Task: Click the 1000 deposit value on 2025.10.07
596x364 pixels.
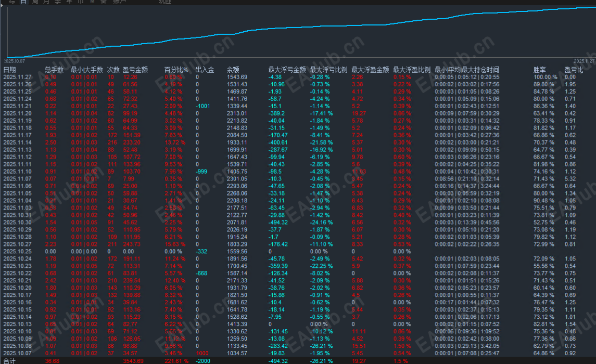Action: (202, 353)
